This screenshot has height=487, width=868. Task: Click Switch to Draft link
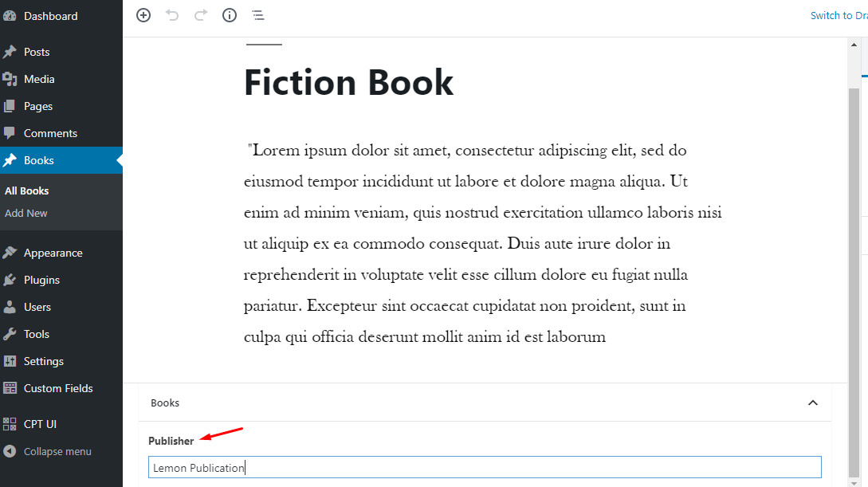839,15
